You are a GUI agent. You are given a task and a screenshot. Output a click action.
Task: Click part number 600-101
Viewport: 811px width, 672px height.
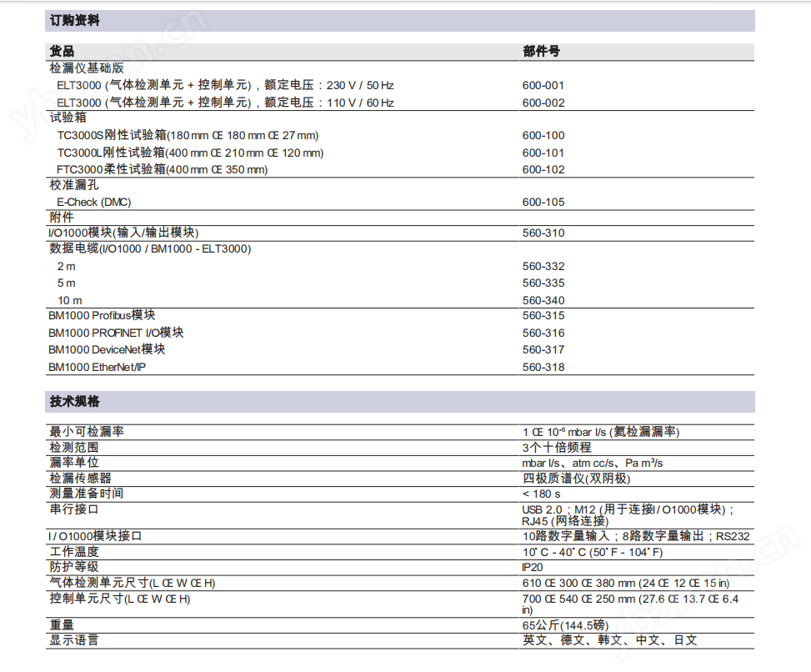tap(543, 153)
